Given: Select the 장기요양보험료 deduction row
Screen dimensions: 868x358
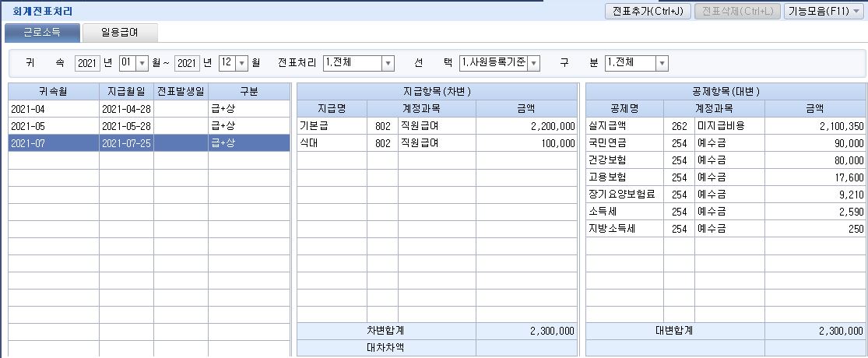Looking at the screenshot, I should coord(726,195).
